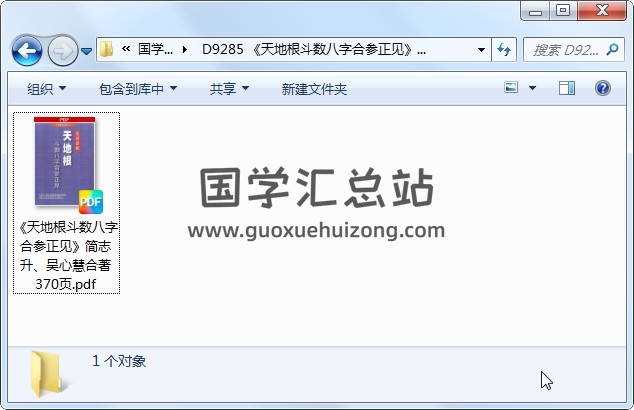Click the refresh address bar button
Viewport: 634px width, 410px height.
504,50
